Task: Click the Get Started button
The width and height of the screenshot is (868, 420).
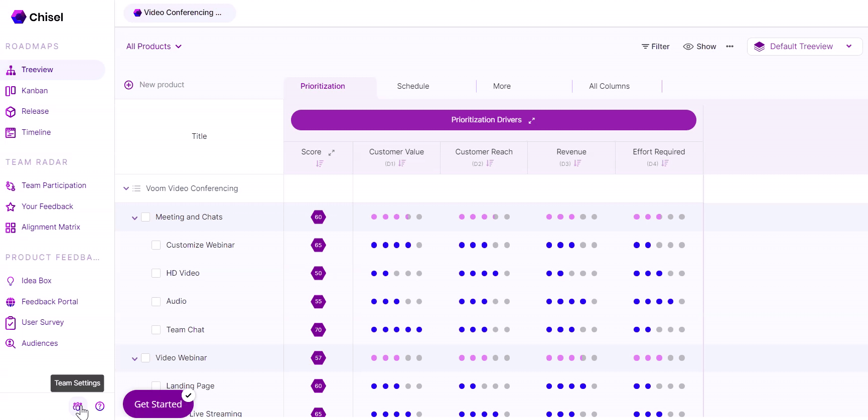Action: pos(158,404)
